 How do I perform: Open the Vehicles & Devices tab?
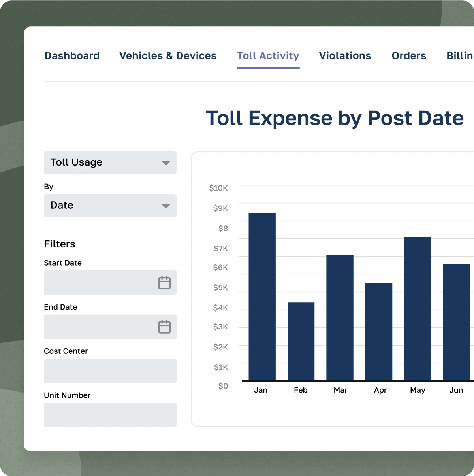click(168, 56)
